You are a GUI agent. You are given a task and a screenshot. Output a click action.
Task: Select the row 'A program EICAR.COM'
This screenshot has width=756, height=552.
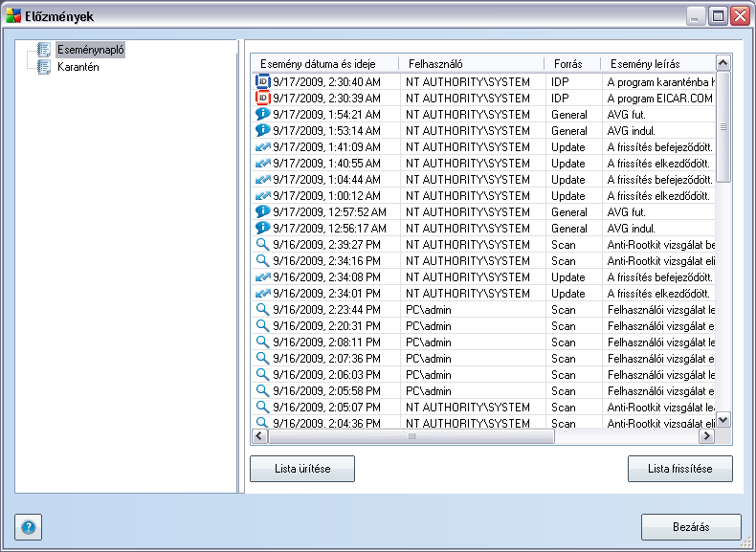click(x=483, y=98)
